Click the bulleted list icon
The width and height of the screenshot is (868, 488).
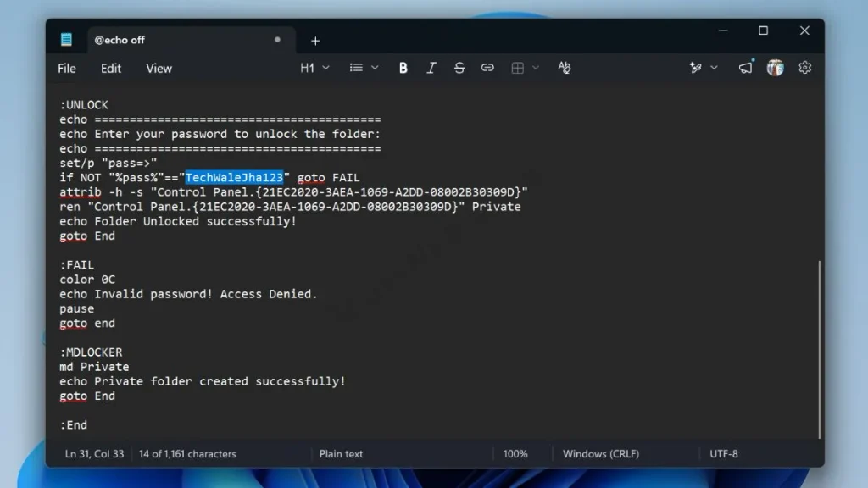pos(356,68)
